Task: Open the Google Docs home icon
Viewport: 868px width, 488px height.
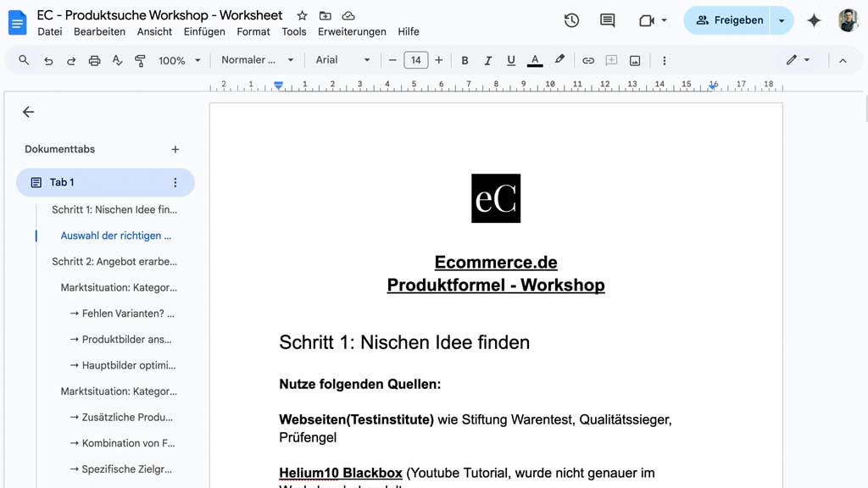Action: coord(17,23)
